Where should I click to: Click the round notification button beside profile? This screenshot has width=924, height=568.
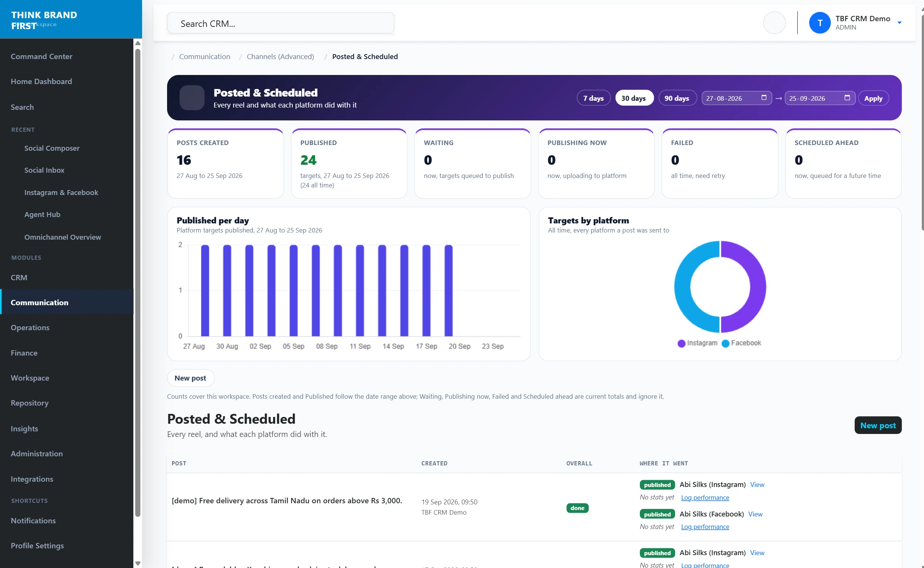pos(774,23)
